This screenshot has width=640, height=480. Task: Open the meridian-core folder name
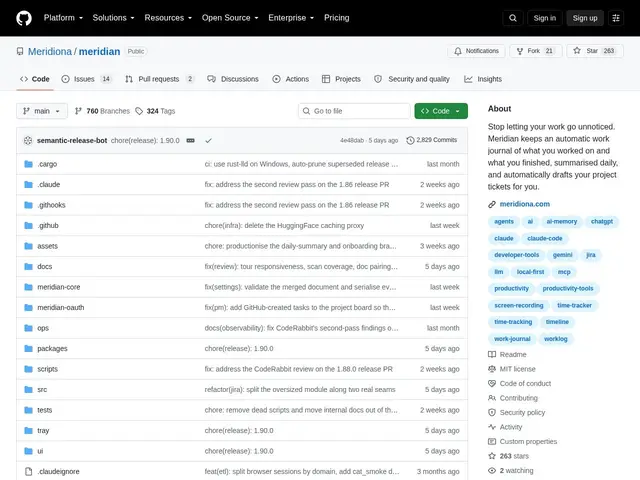tap(59, 287)
